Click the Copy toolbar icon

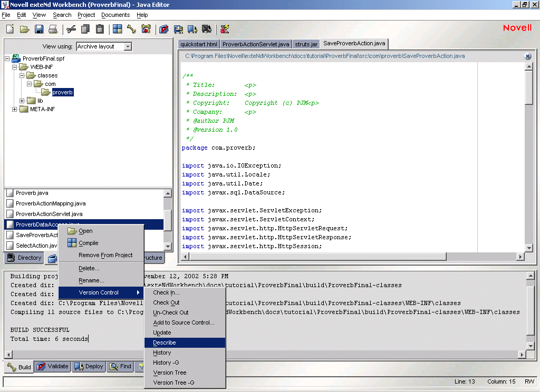(85, 30)
